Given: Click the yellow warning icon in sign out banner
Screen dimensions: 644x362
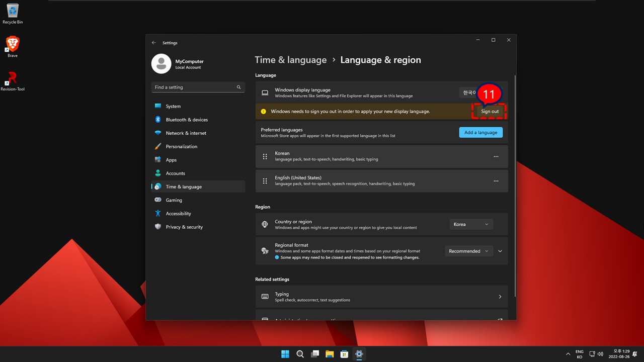Looking at the screenshot, I should click(x=263, y=112).
